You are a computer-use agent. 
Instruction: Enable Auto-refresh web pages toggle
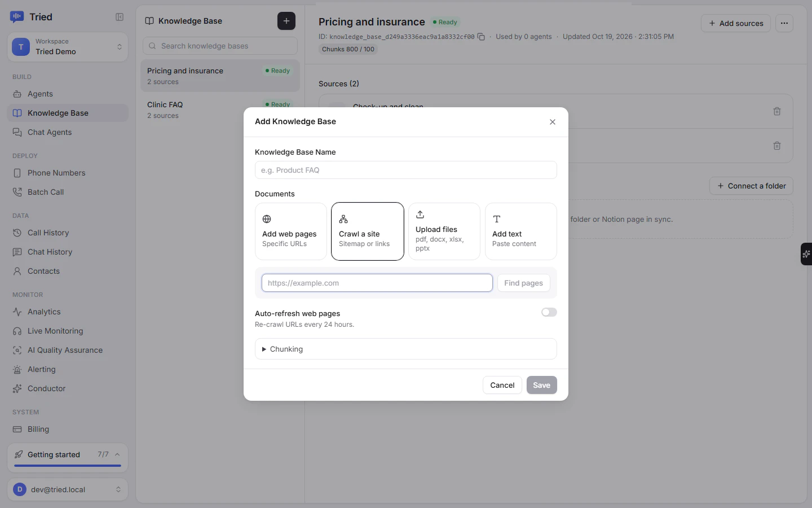[549, 312]
